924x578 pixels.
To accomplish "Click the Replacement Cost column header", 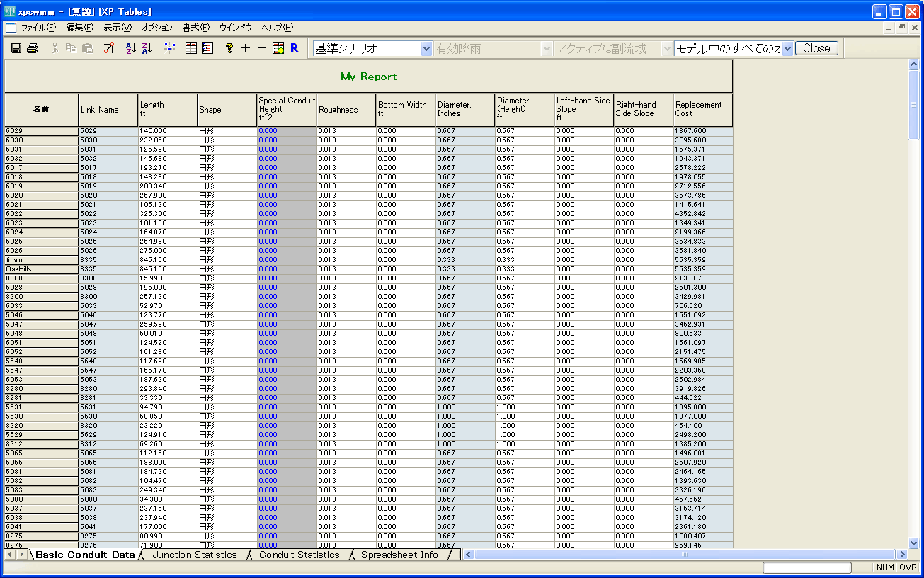I will tap(702, 109).
